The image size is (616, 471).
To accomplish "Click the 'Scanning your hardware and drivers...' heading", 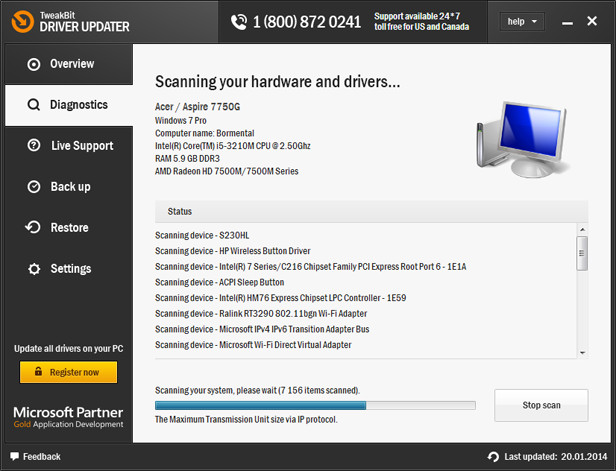I will point(277,82).
